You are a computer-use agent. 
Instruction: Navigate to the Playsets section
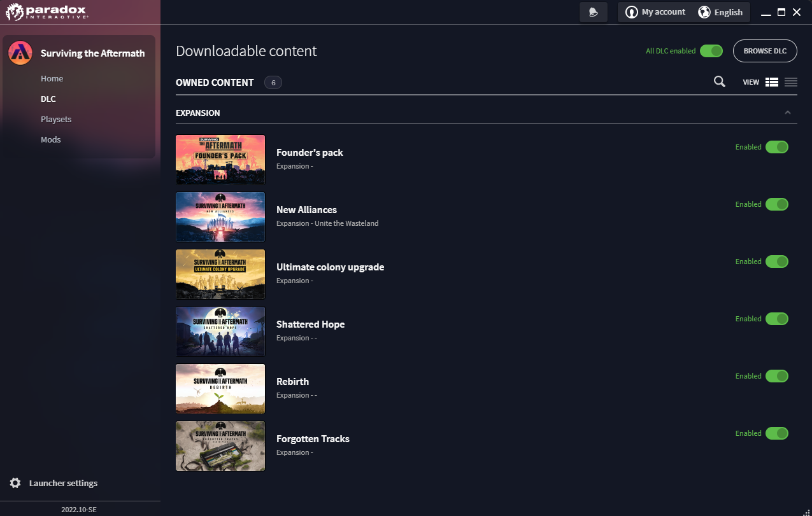(56, 119)
